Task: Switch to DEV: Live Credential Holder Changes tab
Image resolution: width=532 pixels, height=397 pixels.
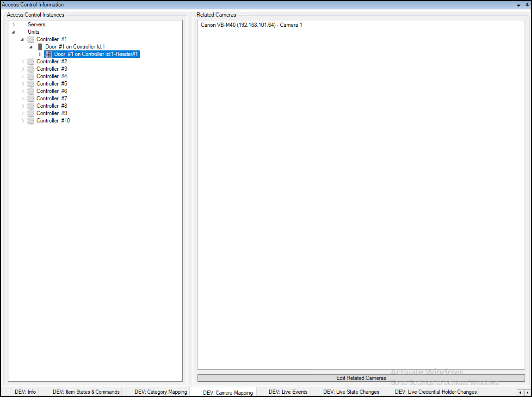Action: point(435,391)
